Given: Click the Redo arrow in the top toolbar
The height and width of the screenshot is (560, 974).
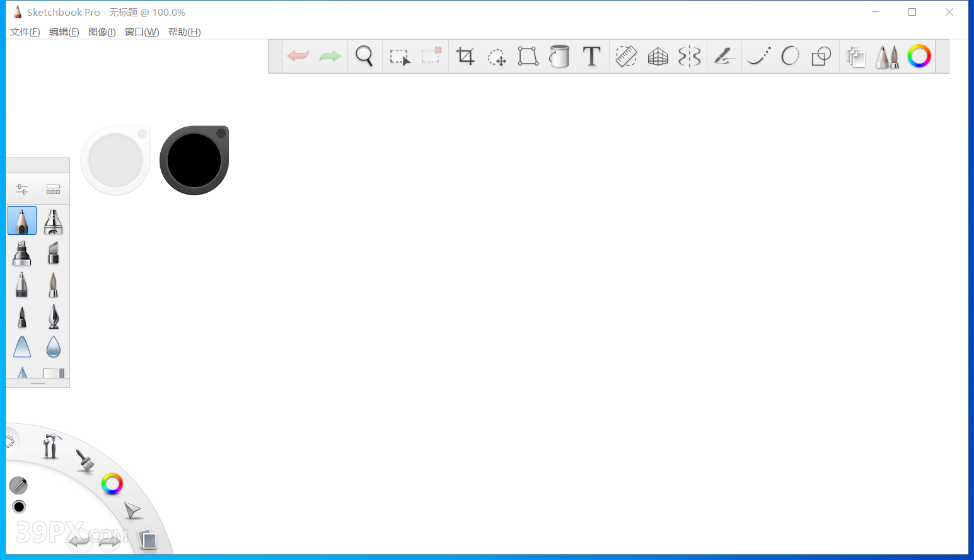Looking at the screenshot, I should tap(330, 56).
